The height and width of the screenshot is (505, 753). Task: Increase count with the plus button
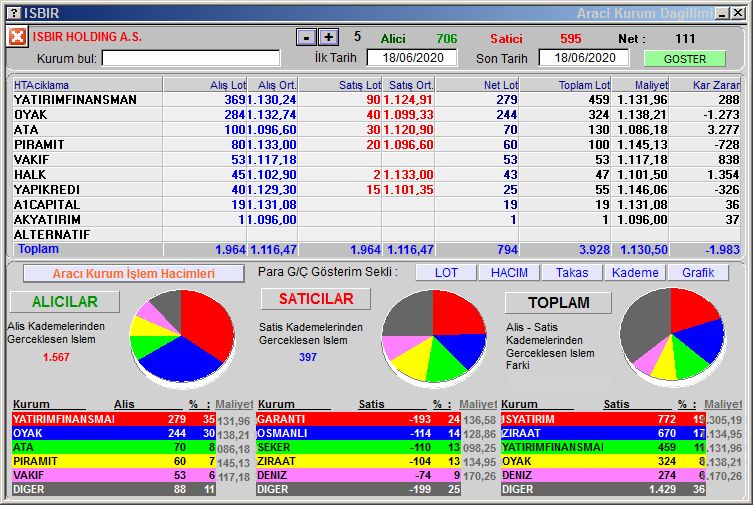328,37
